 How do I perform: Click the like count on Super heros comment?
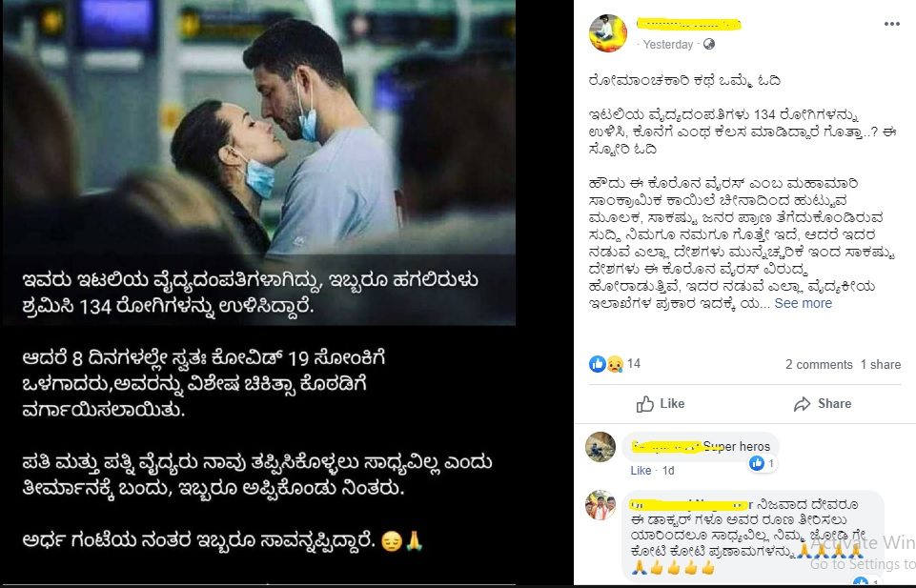click(x=763, y=463)
